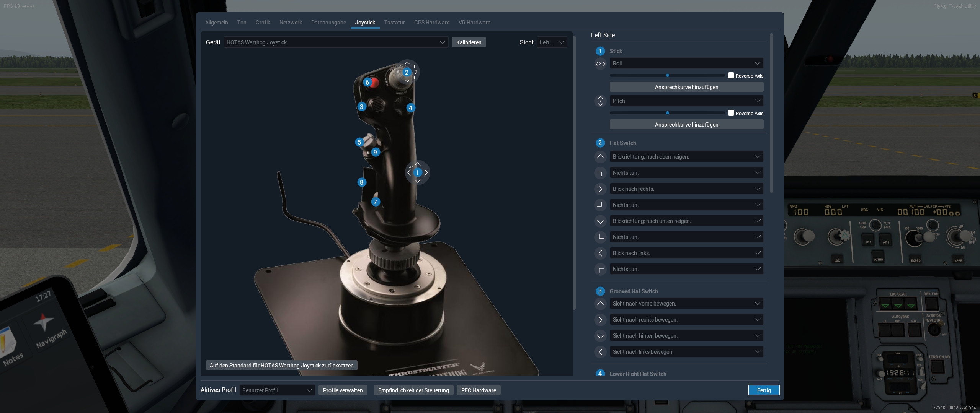
Task: Click joystick marker number 6 on red button
Action: 367,82
